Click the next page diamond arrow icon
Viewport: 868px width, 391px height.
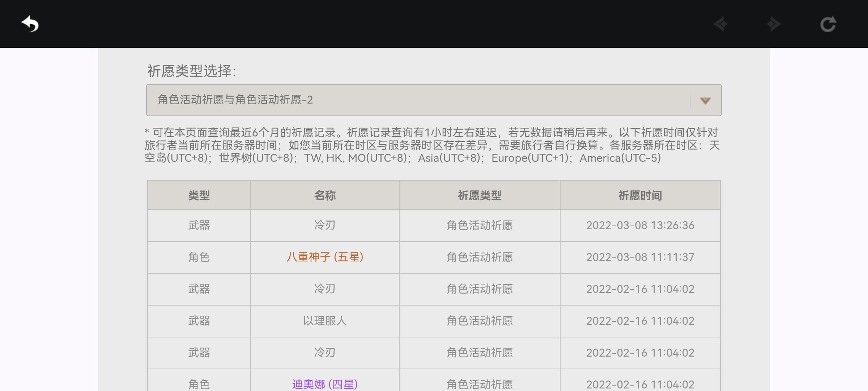point(774,24)
